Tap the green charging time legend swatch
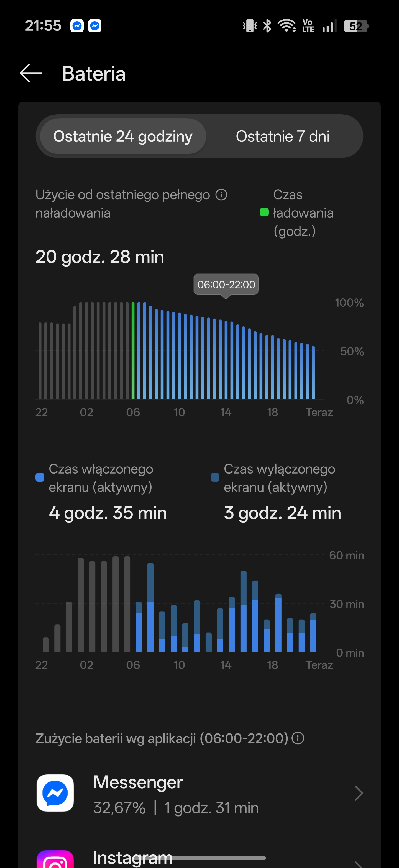 (264, 212)
